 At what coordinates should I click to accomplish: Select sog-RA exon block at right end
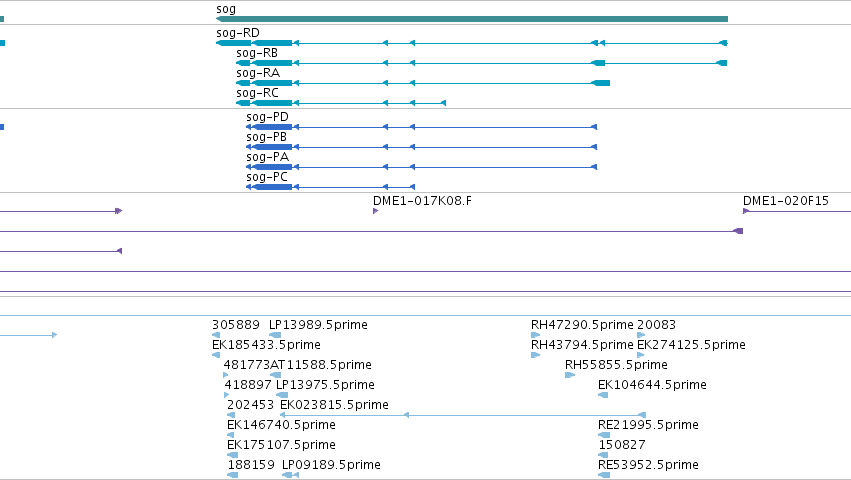600,83
